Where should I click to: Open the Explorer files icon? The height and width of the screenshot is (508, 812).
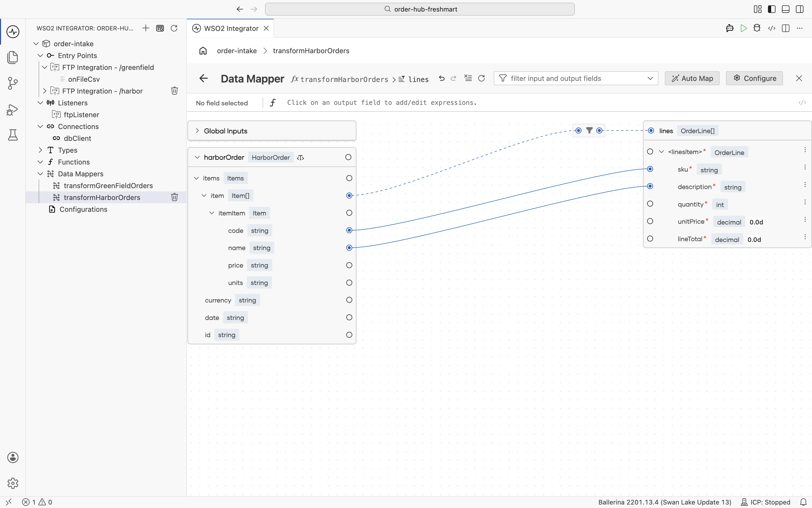click(13, 58)
